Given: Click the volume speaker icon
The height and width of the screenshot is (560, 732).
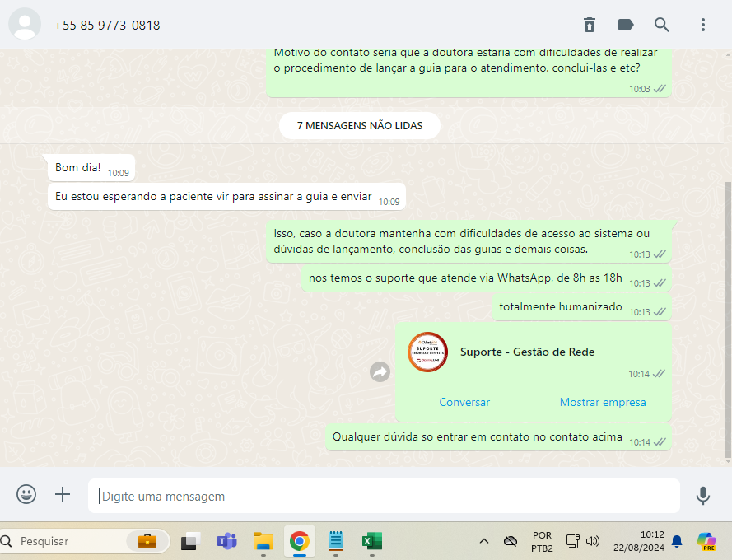Looking at the screenshot, I should pos(592,541).
